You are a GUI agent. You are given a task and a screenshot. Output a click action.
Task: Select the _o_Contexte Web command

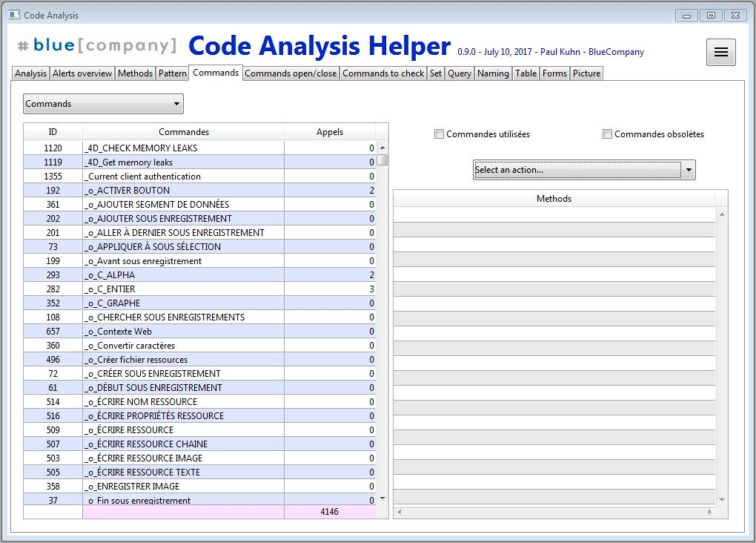click(199, 331)
